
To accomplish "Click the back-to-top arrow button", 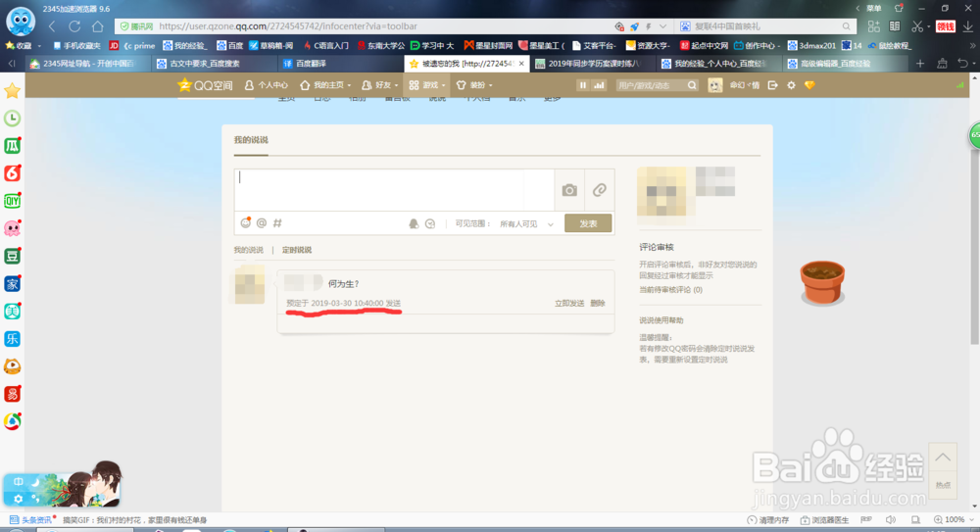I will (x=943, y=459).
